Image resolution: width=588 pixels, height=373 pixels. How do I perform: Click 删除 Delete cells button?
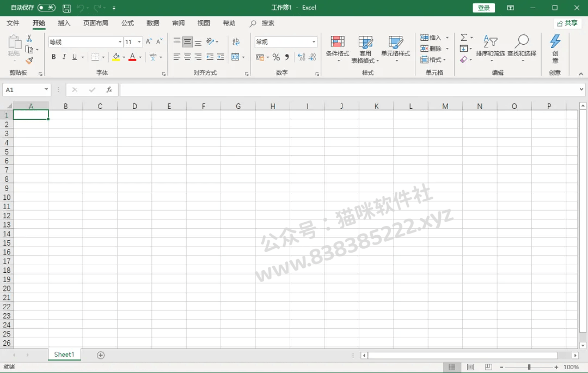coord(434,48)
